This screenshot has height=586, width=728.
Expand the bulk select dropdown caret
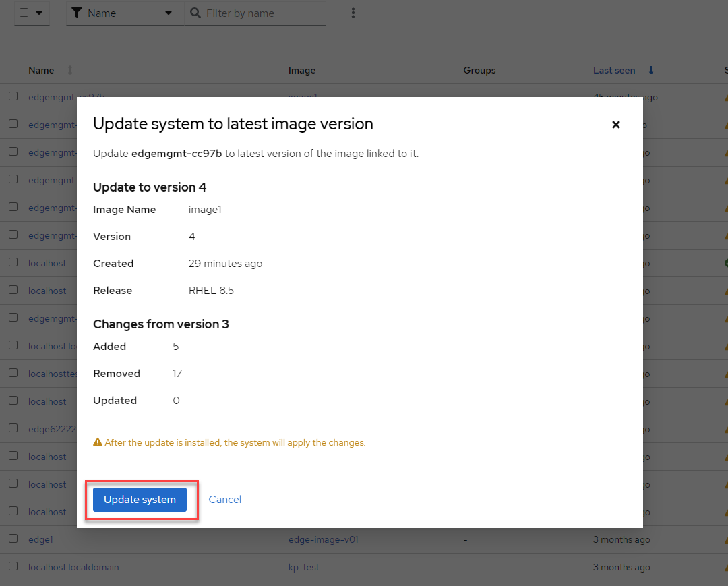click(39, 13)
